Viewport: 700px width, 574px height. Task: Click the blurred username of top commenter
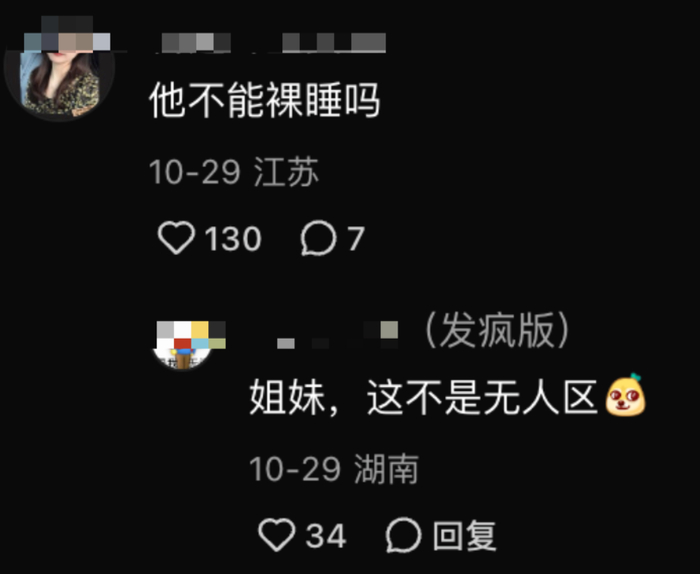[271, 43]
